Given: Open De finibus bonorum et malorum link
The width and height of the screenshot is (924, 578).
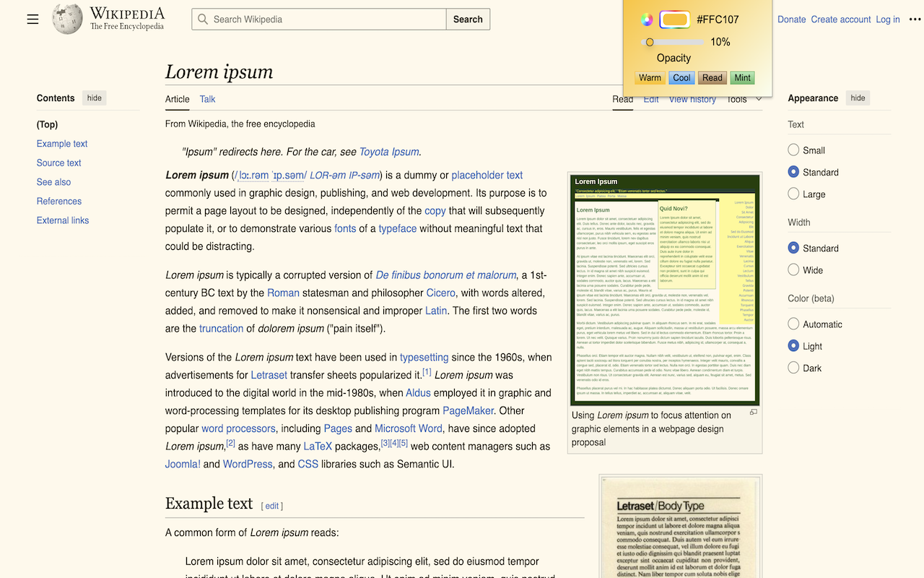Looking at the screenshot, I should tap(446, 275).
